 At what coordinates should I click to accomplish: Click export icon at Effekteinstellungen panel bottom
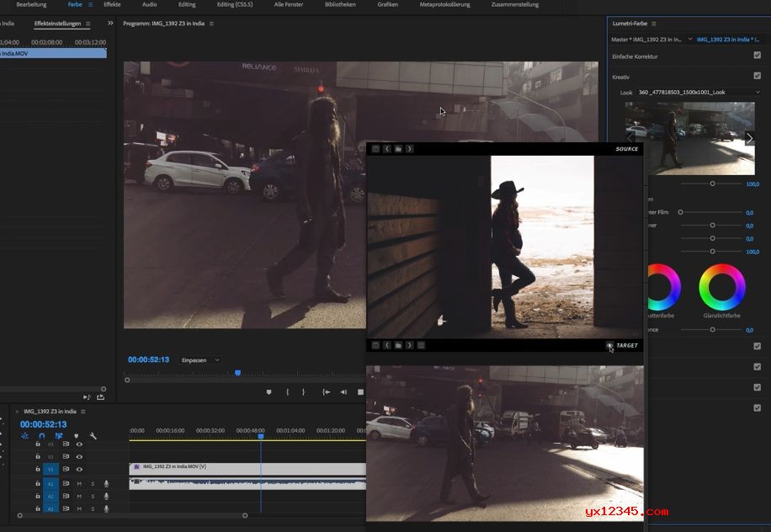point(101,396)
